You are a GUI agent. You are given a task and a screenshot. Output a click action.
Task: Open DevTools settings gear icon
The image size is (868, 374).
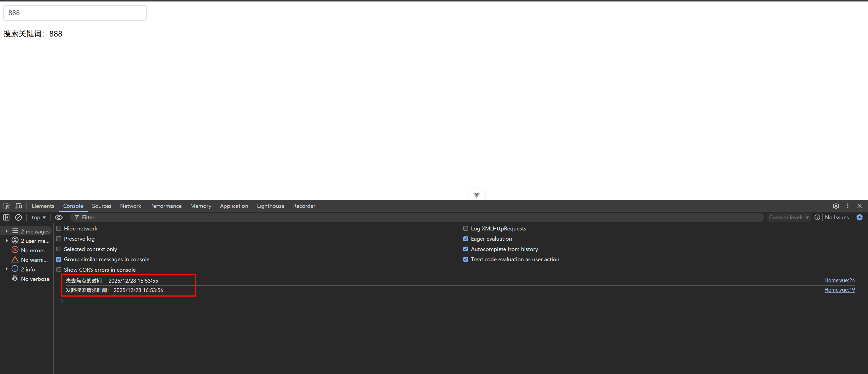tap(836, 206)
